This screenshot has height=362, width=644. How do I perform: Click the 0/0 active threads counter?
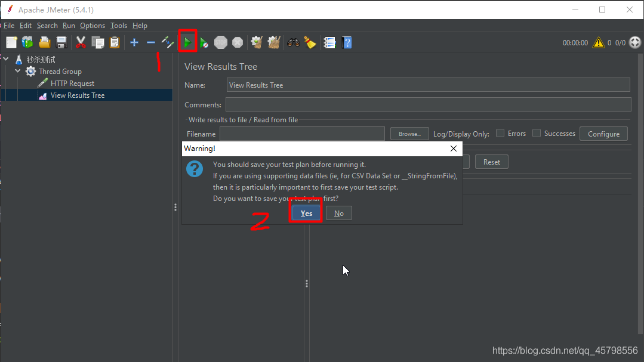(620, 43)
